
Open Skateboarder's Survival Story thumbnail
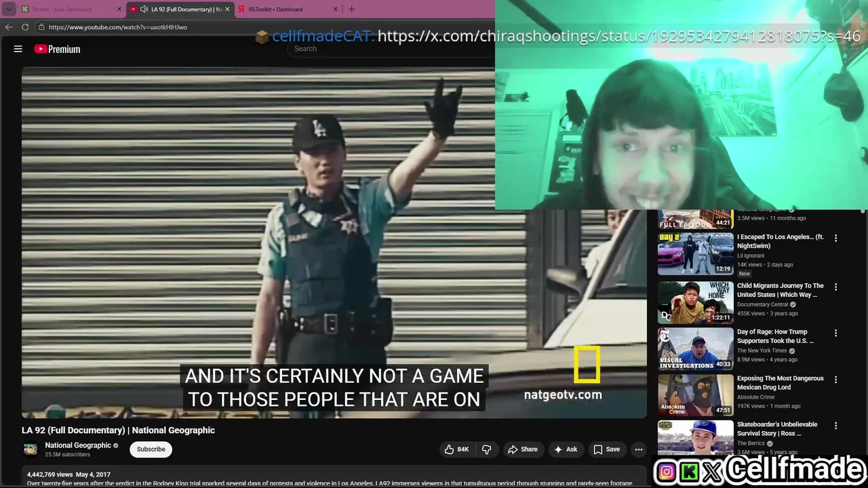click(x=695, y=437)
